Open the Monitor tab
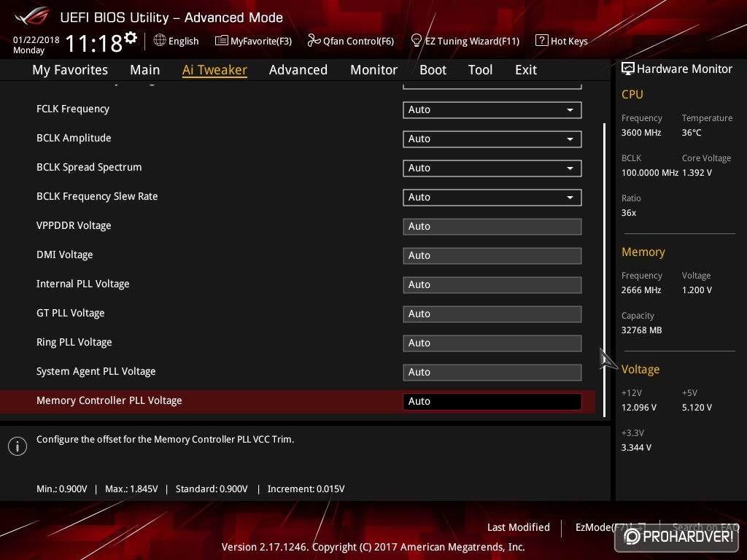The width and height of the screenshot is (747, 560). [x=374, y=70]
